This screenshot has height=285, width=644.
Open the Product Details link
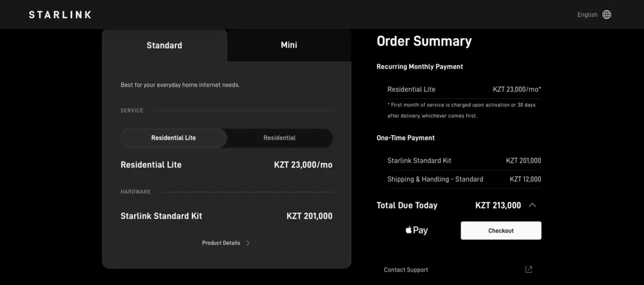[x=221, y=243]
